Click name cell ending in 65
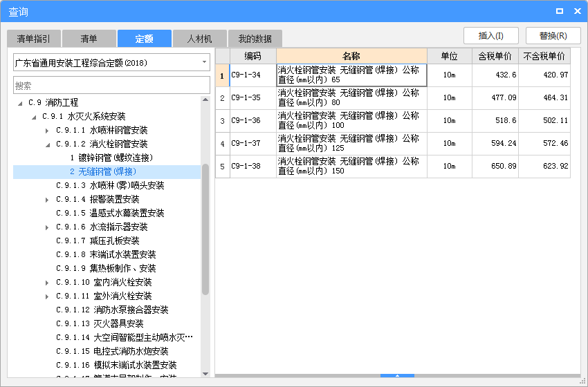Image resolution: width=588 pixels, height=387 pixels. click(351, 75)
